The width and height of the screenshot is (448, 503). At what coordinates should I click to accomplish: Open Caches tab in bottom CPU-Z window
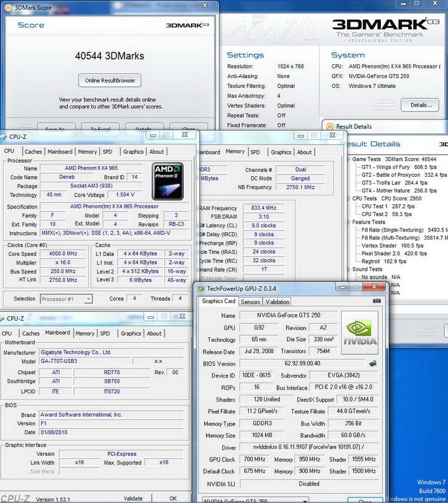coord(30,334)
